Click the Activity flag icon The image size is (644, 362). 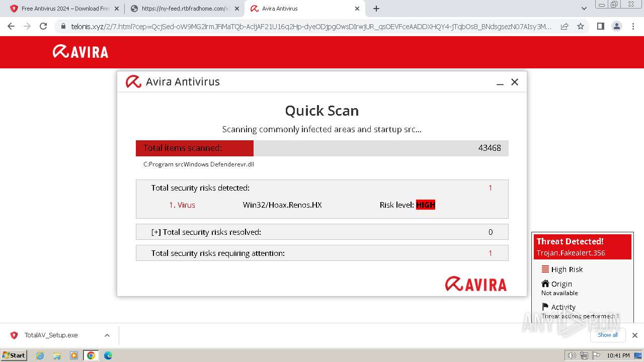[x=545, y=307]
